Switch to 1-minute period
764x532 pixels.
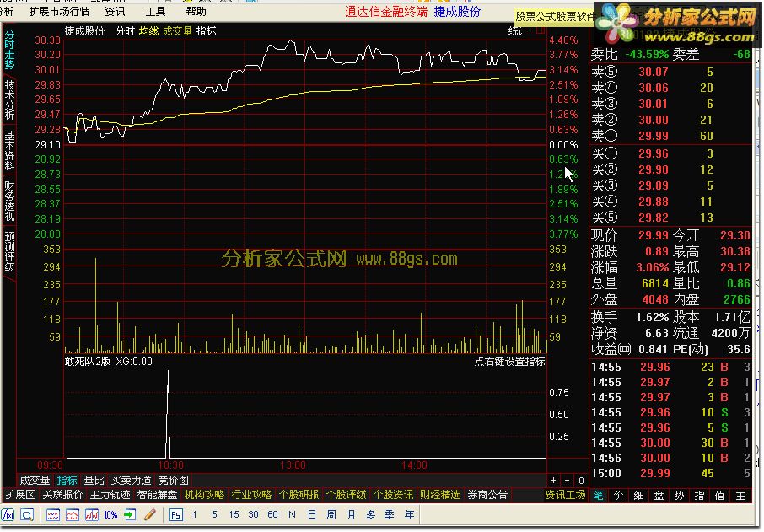[x=195, y=514]
